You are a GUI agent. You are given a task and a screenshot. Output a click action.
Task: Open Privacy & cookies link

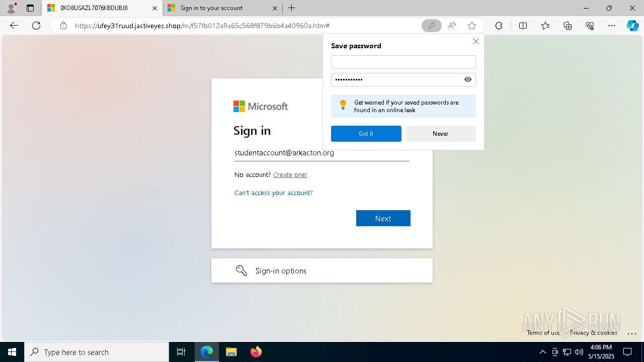(x=593, y=333)
